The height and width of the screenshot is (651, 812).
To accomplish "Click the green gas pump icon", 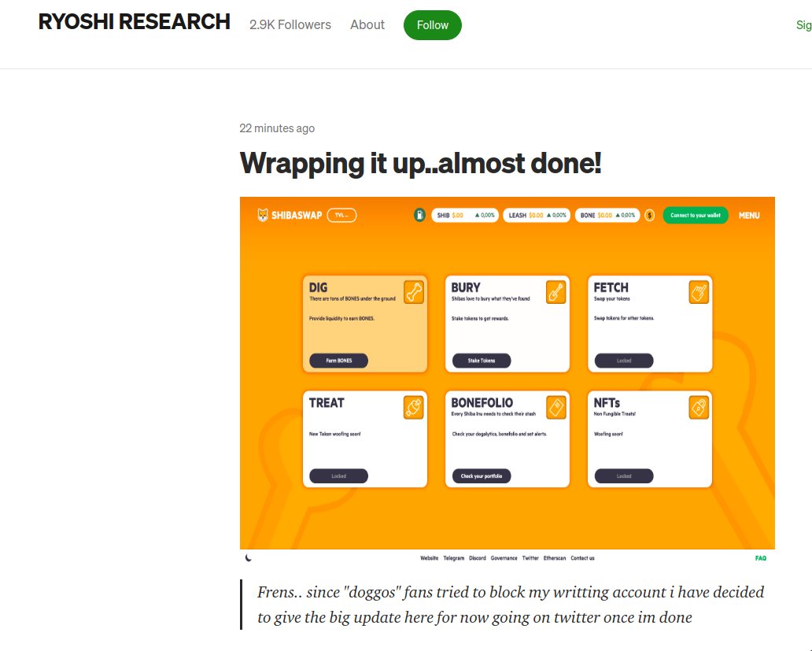I will (419, 215).
